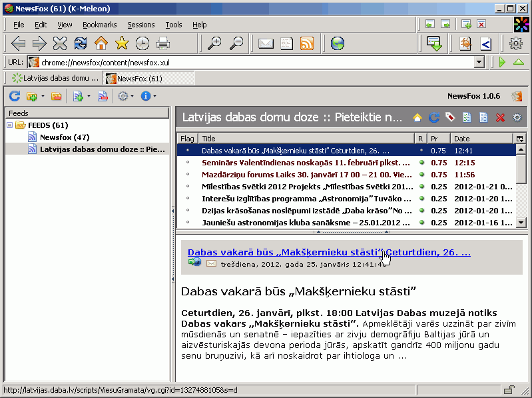Click NewsFox refresh all feeds icon
The width and height of the screenshot is (532, 398).
click(x=15, y=96)
